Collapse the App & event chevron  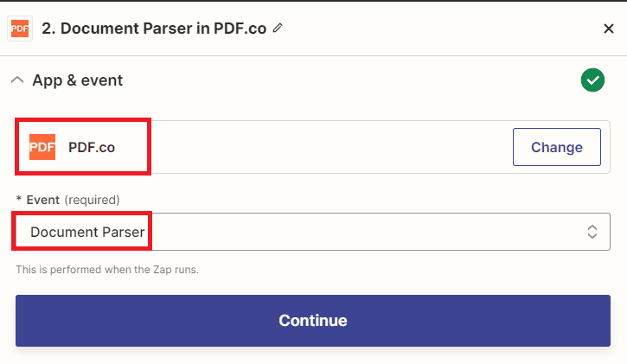pos(17,80)
